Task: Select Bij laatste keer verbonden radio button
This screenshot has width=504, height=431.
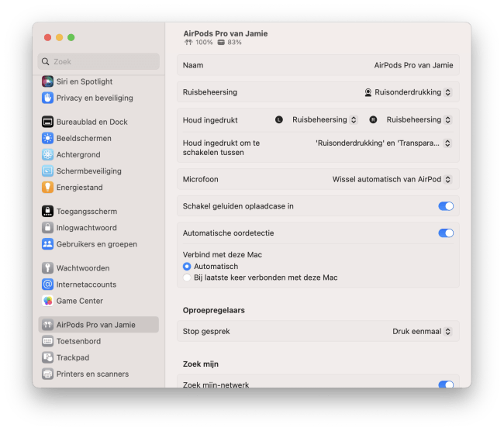Action: [187, 278]
